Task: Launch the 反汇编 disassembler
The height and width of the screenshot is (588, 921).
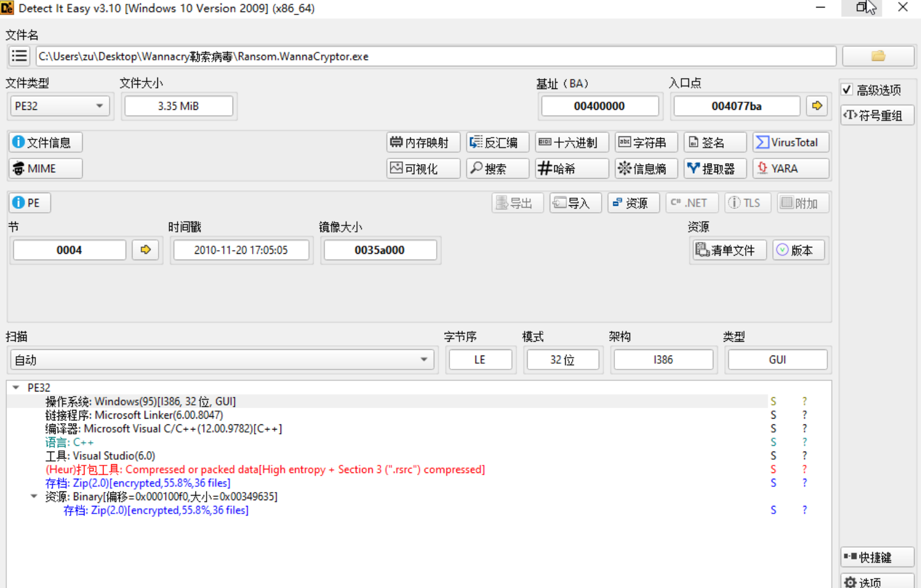Action: point(498,142)
